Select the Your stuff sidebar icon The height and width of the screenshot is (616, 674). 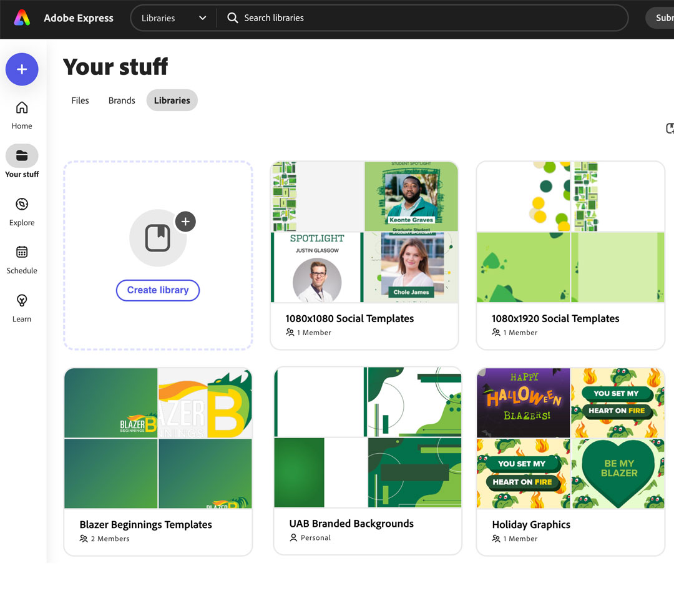[x=22, y=157]
